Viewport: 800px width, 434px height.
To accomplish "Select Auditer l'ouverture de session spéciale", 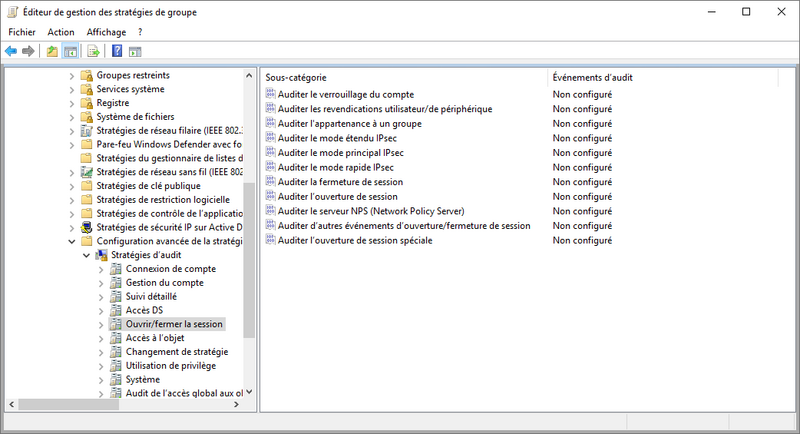I will pos(354,241).
